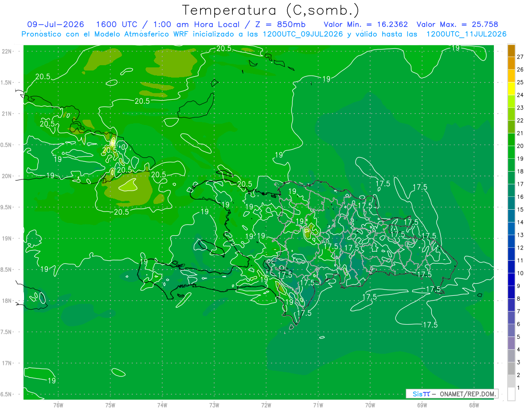Click the '18N' latitude axis label

click(7, 301)
